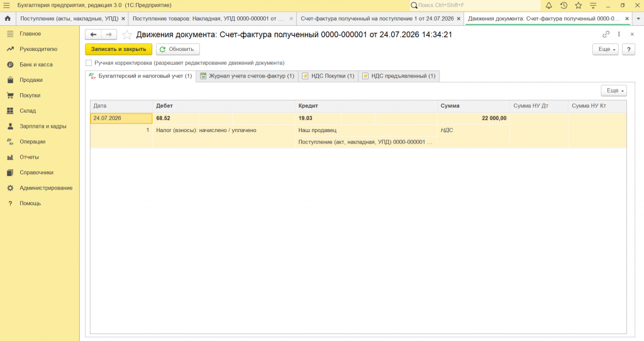
Task: Click the Сумма НУ Дт column header
Action: point(539,106)
